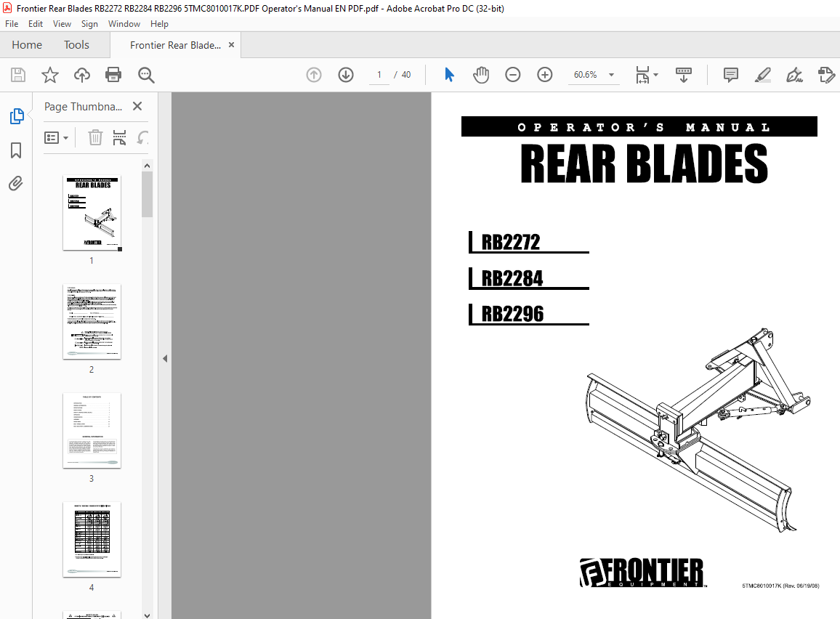Click the OPERATOR'S MANUAL header text
Image resolution: width=840 pixels, height=619 pixels.
(644, 127)
